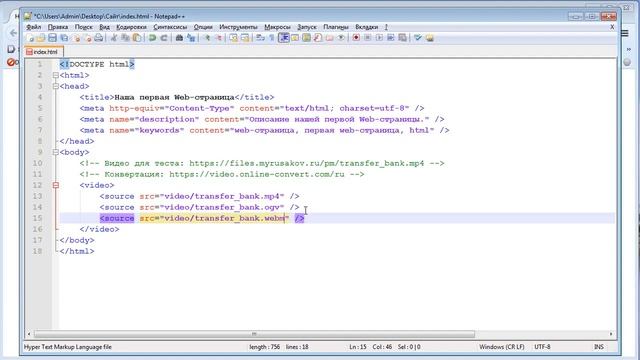
Task: Click the Redo toolbar icon
Action: pyautogui.click(x=164, y=38)
